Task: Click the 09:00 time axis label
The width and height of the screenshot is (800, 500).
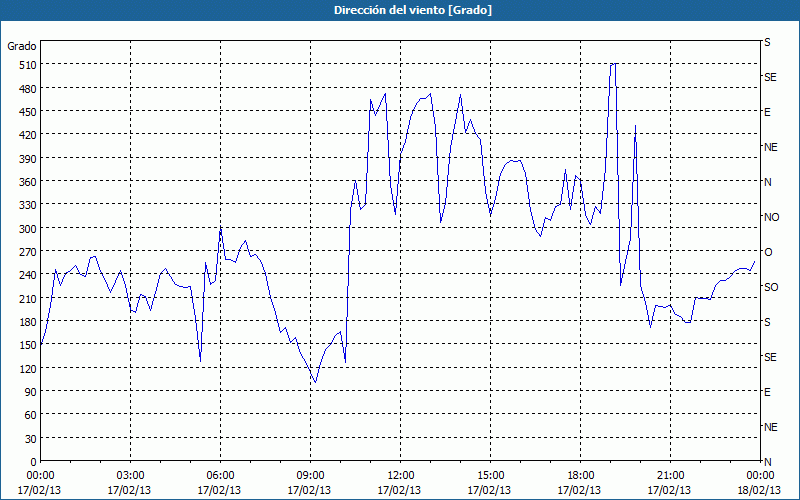Action: point(310,476)
